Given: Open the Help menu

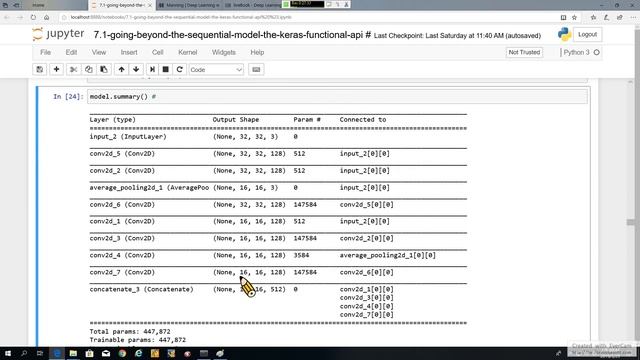Looking at the screenshot, I should tap(257, 52).
